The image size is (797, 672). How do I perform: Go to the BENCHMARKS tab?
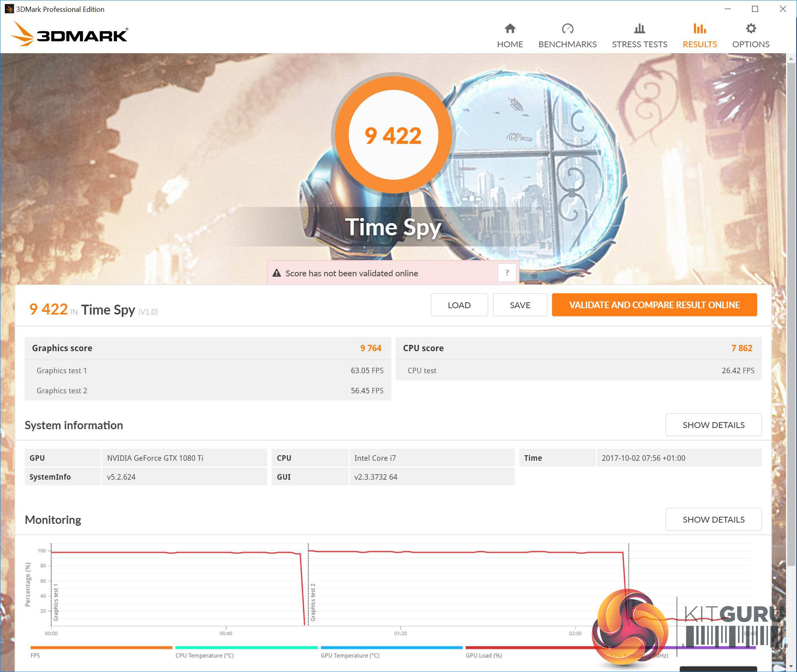(x=567, y=44)
